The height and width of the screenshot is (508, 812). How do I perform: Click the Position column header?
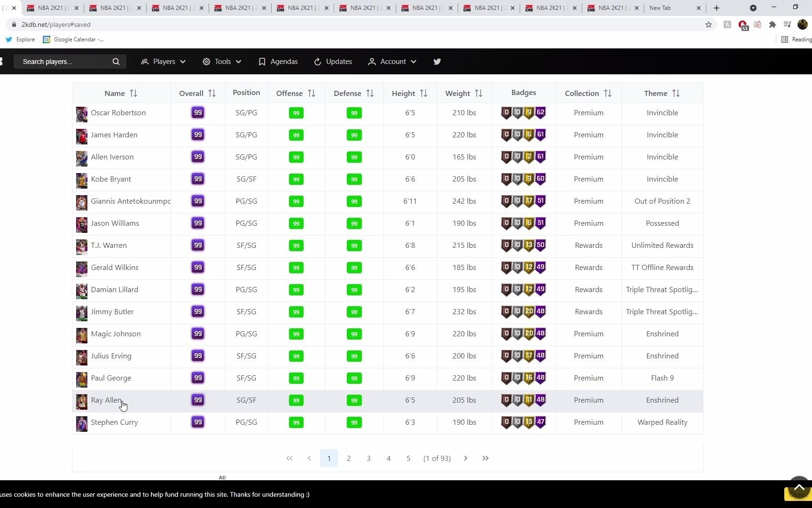pos(246,93)
